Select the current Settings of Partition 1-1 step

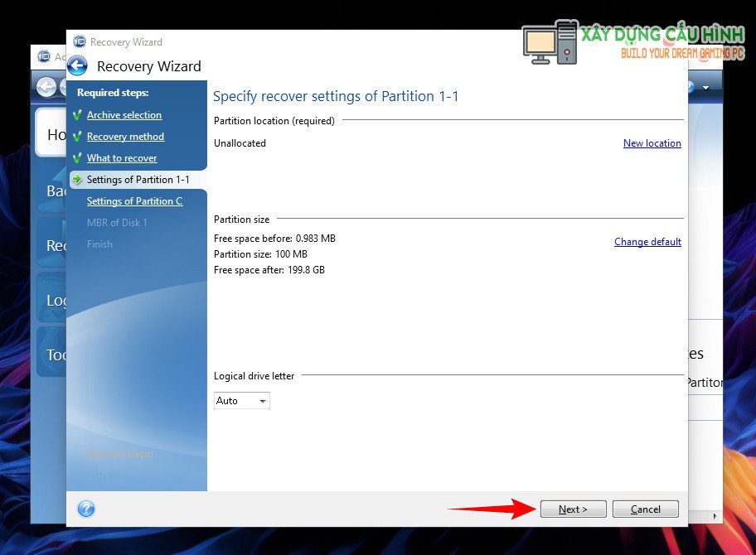138,180
